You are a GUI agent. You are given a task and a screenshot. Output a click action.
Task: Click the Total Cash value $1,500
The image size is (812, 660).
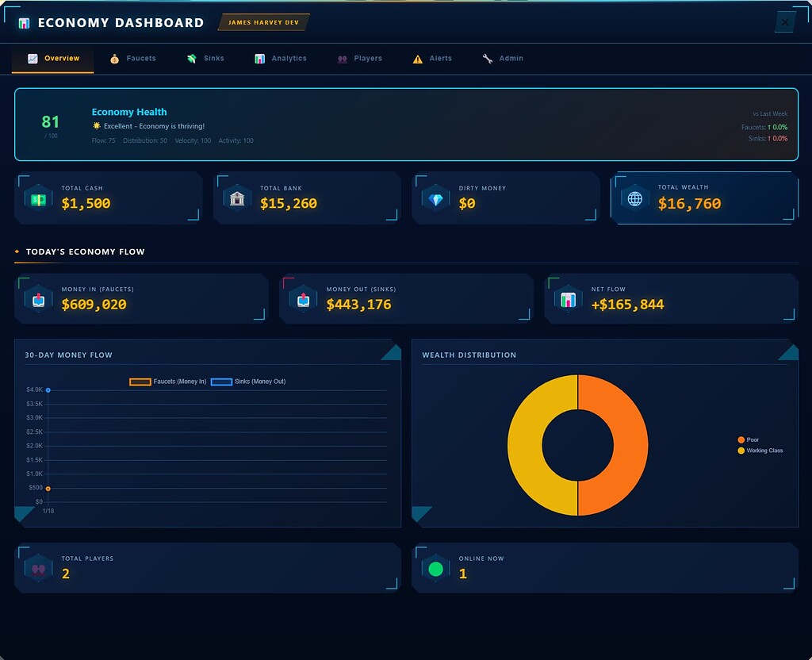tap(86, 204)
